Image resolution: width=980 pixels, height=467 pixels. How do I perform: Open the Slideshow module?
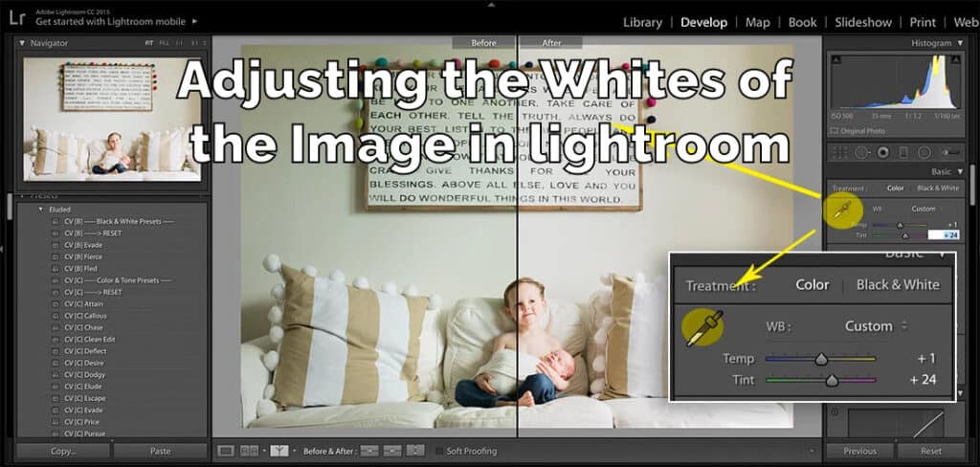(x=863, y=23)
